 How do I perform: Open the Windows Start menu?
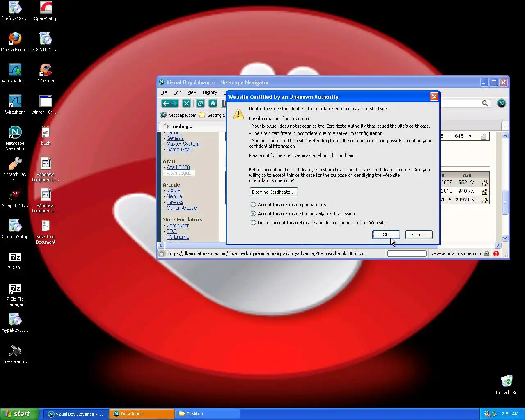(x=20, y=414)
